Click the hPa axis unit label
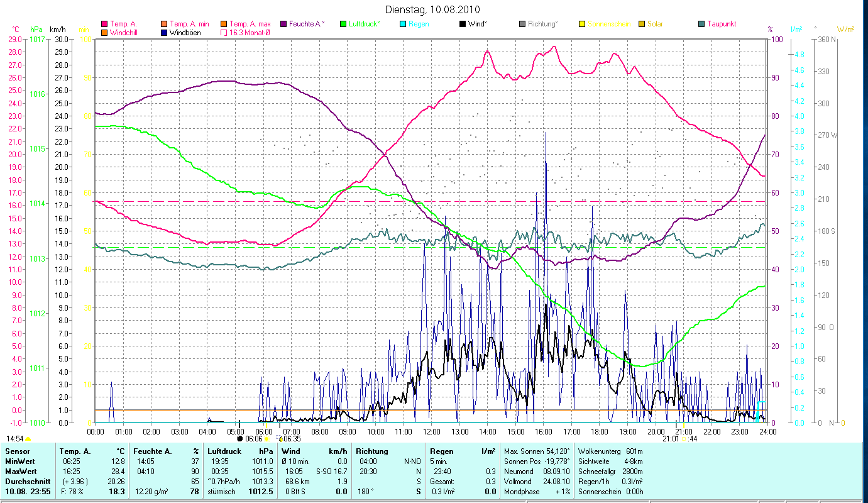The width and height of the screenshot is (868, 503). pos(36,30)
